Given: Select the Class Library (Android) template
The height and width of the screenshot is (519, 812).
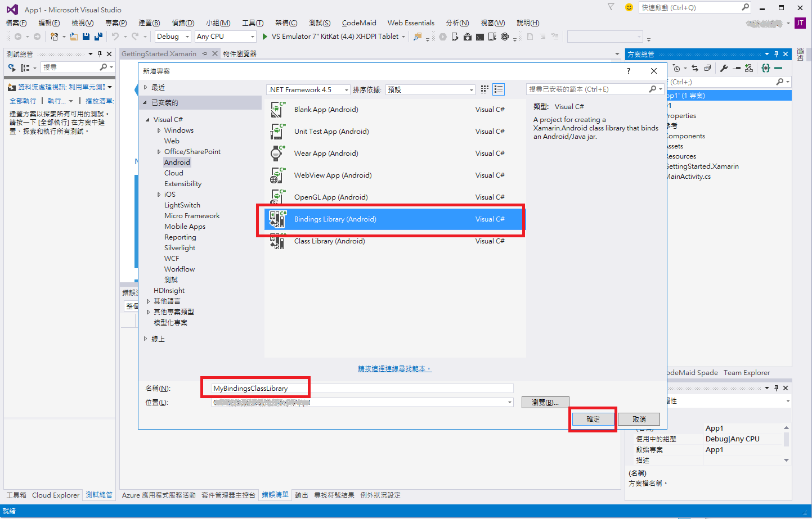Looking at the screenshot, I should (x=395, y=241).
